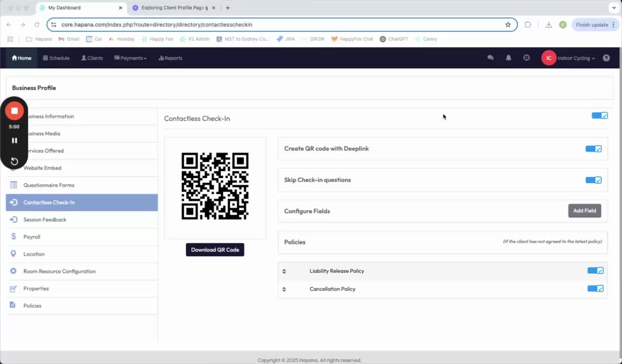
Task: Toggle Skip Check-in questions switch
Action: coord(594,180)
